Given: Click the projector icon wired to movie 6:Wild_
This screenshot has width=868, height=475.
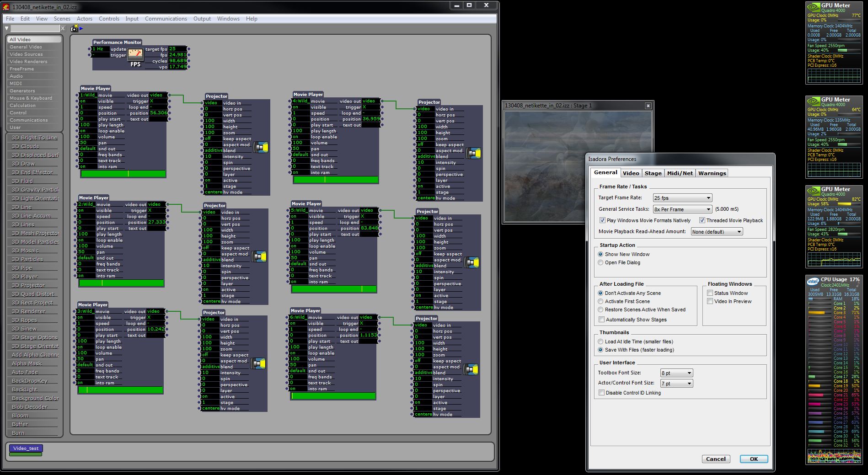Looking at the screenshot, I should (x=471, y=369).
